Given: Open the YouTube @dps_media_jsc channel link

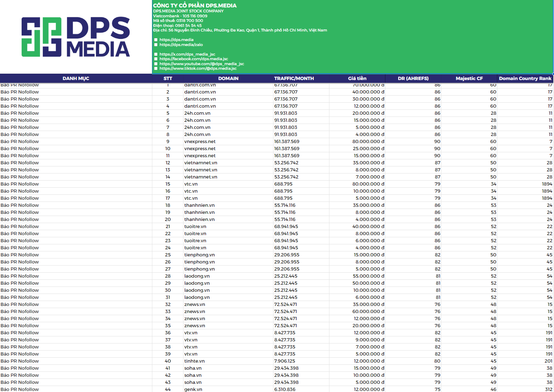Looking at the screenshot, I should (202, 64).
